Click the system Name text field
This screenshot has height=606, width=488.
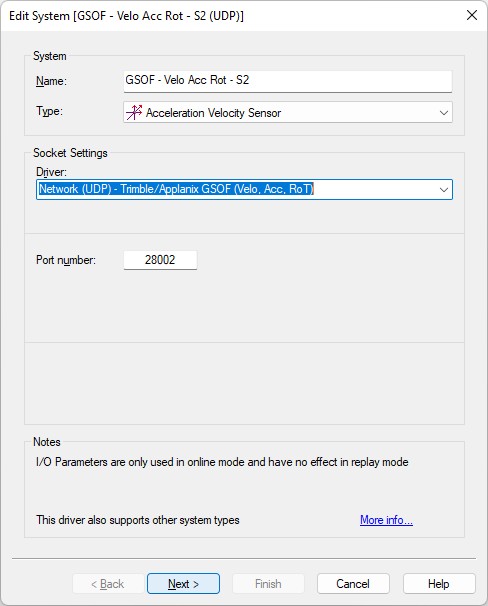[x=288, y=81]
